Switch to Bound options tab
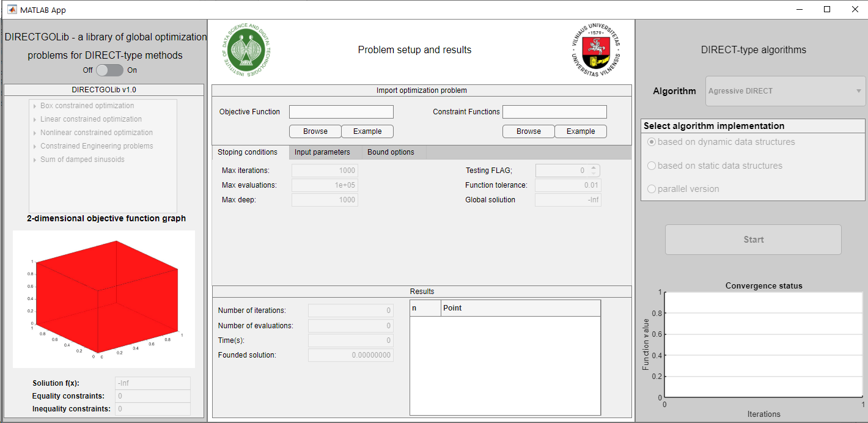This screenshot has height=423, width=868. tap(391, 152)
